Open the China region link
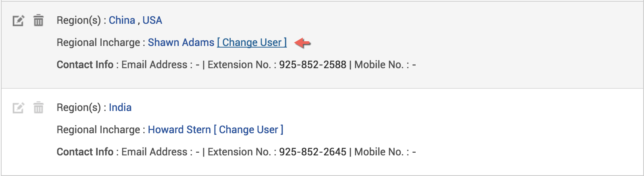Screen dimensions: 644x176 pyautogui.click(x=122, y=20)
